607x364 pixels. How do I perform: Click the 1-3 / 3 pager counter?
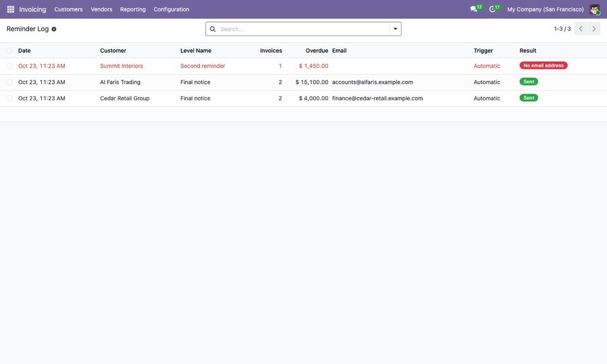point(562,29)
